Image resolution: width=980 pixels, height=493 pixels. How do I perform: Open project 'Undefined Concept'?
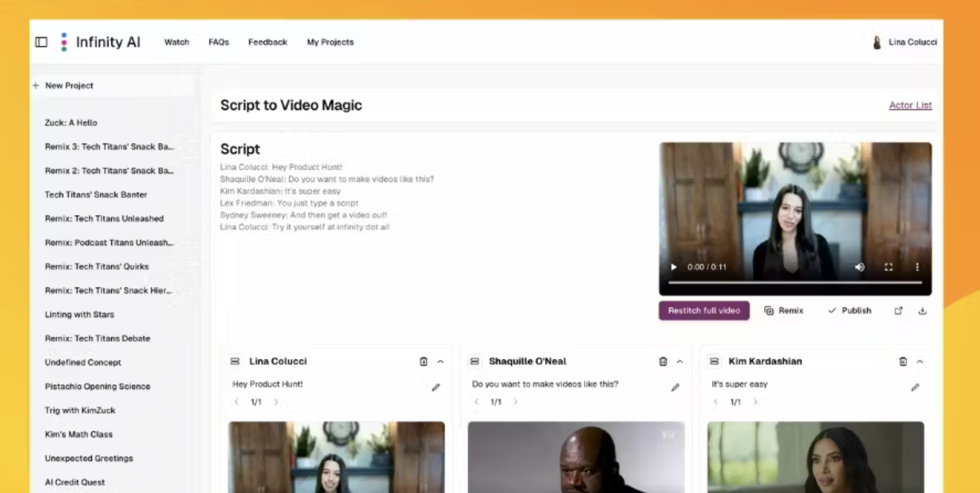tap(83, 362)
